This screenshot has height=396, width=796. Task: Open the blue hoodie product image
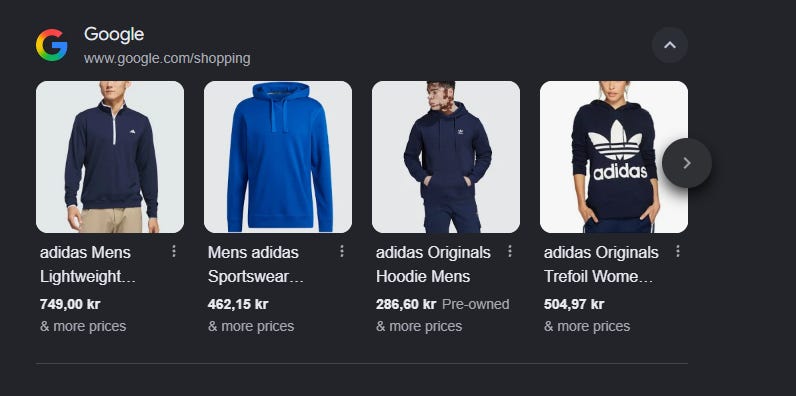click(x=278, y=157)
